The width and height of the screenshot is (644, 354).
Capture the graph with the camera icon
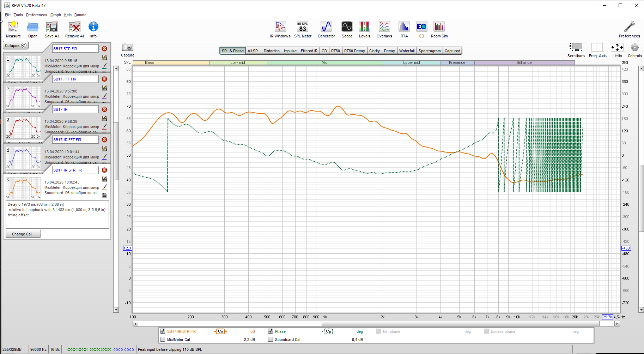click(x=128, y=47)
